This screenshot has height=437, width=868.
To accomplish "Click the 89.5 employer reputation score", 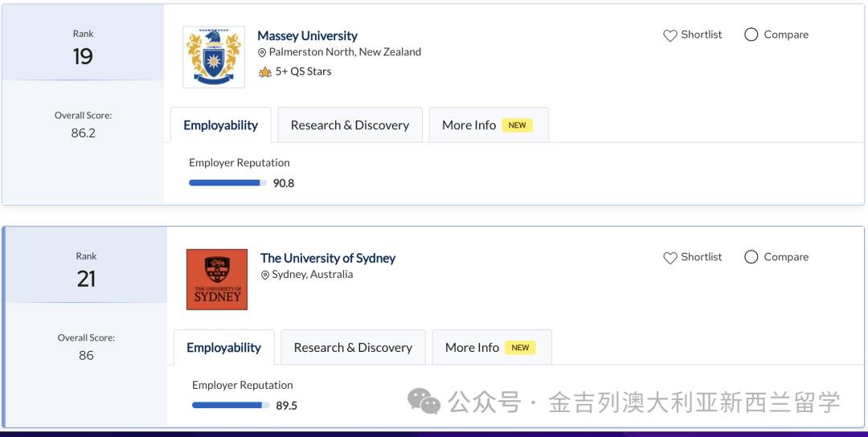I will pyautogui.click(x=287, y=406).
